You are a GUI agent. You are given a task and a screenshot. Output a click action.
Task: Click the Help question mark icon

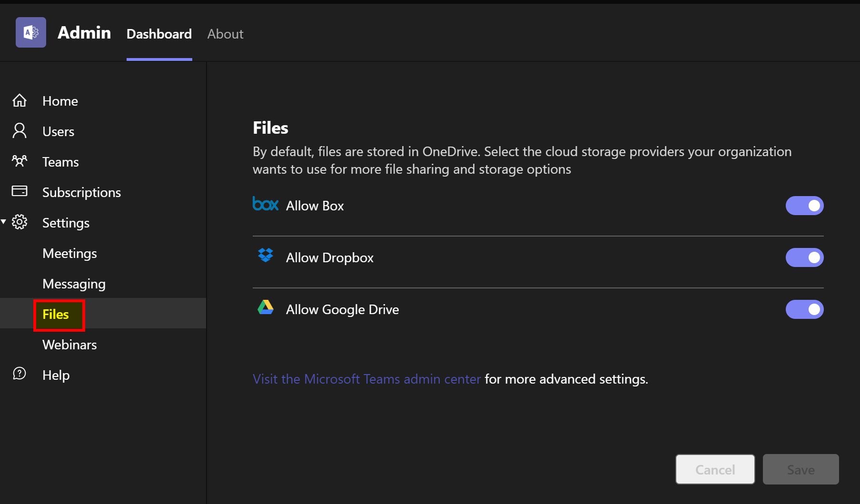(x=20, y=374)
